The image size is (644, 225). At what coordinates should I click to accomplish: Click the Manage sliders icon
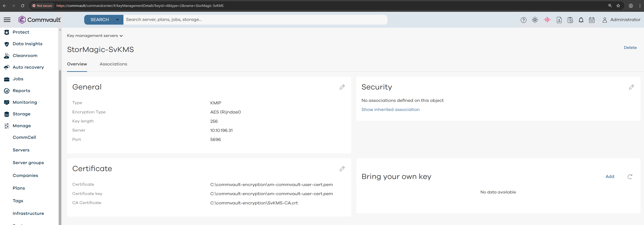point(7,126)
